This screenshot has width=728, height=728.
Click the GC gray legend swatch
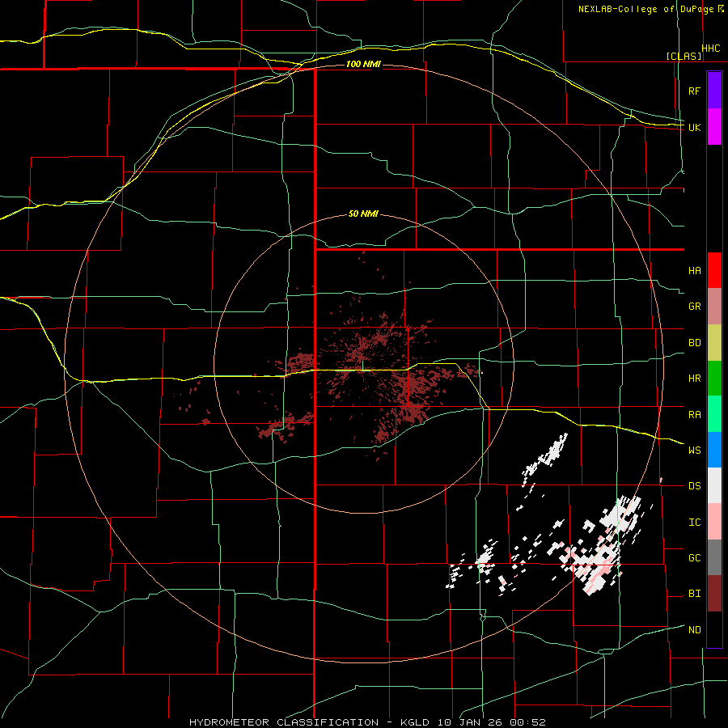pyautogui.click(x=714, y=557)
